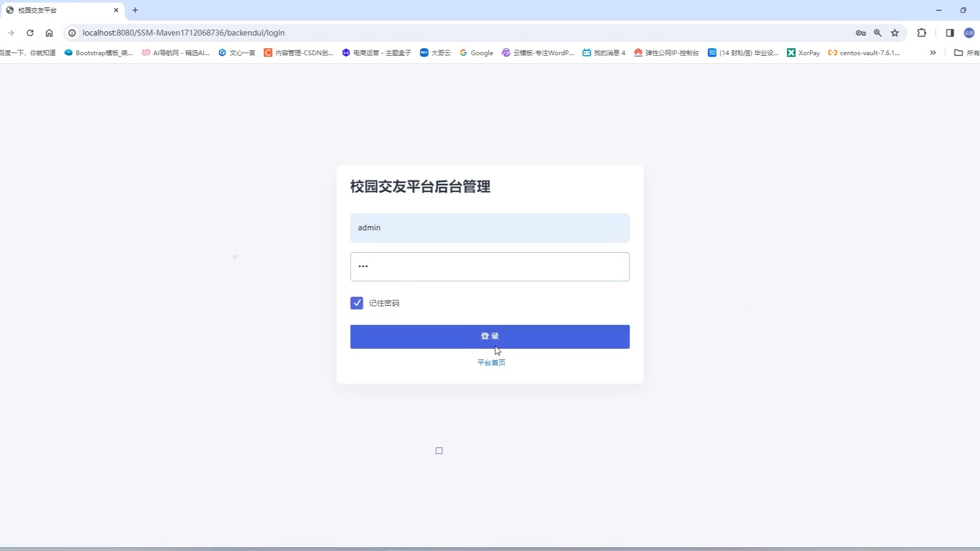Expand the hidden bookmarks chevron
The height and width of the screenshot is (551, 980).
[x=933, y=53]
